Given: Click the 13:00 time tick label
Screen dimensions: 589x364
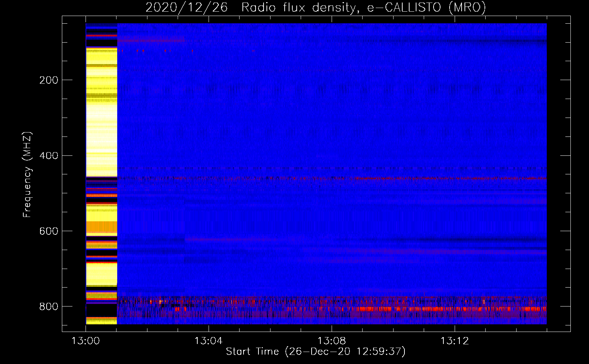Looking at the screenshot, I should (x=86, y=341).
